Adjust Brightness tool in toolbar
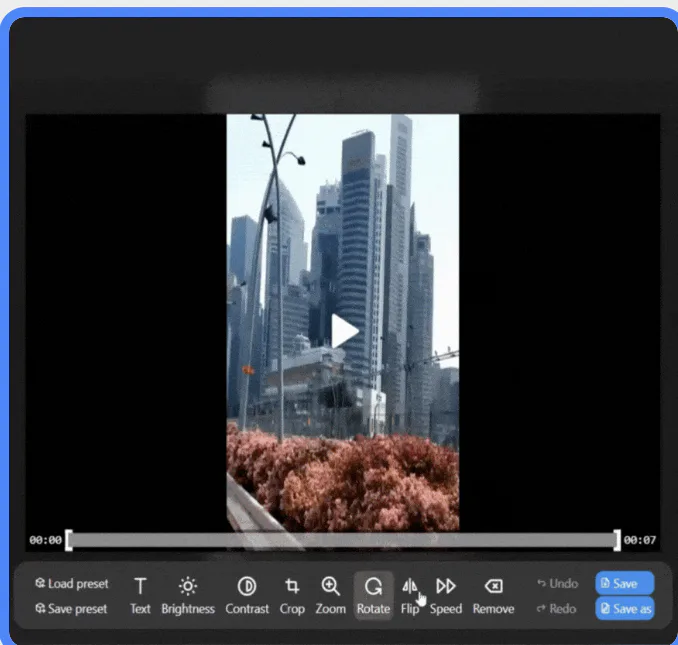The width and height of the screenshot is (678, 645). coord(188,596)
